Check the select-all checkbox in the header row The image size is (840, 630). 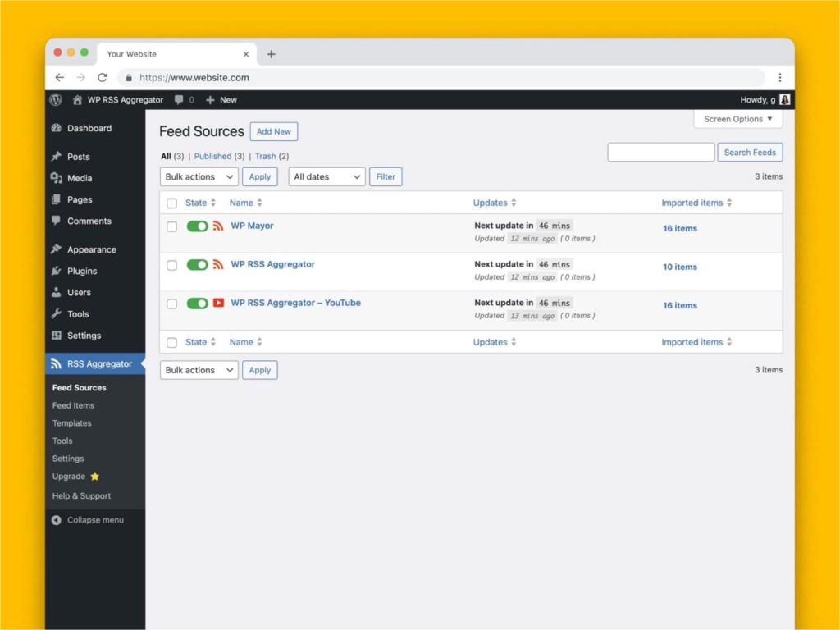pos(171,203)
